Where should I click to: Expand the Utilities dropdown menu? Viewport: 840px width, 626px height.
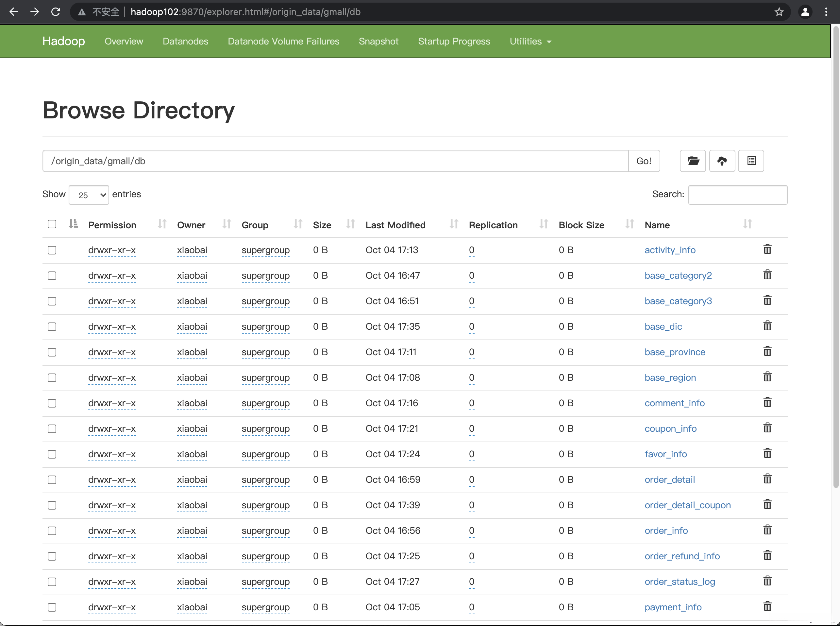tap(530, 41)
